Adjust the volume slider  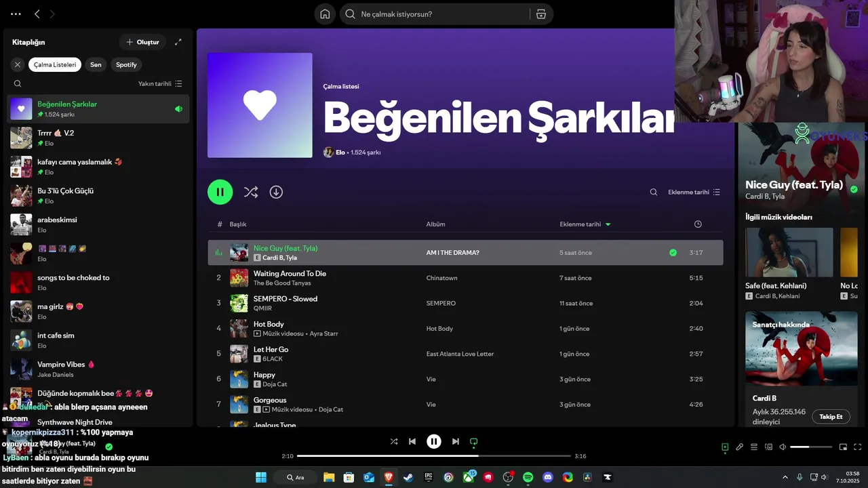(x=811, y=447)
